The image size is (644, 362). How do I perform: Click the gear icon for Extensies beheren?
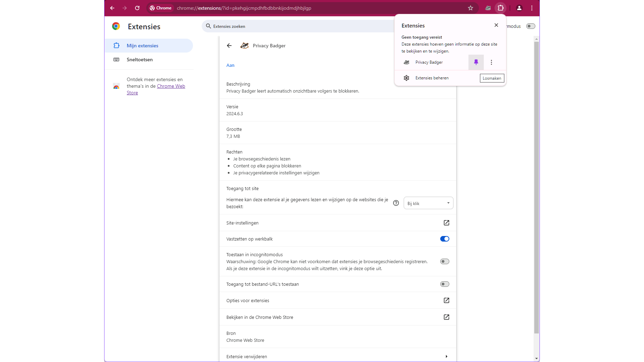click(406, 78)
